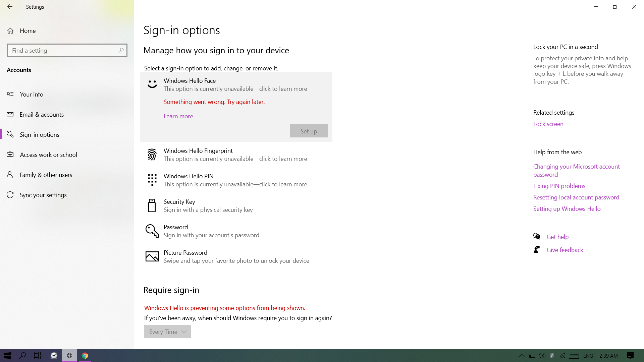
Task: Click the Security Key USB icon
Action: tap(152, 205)
